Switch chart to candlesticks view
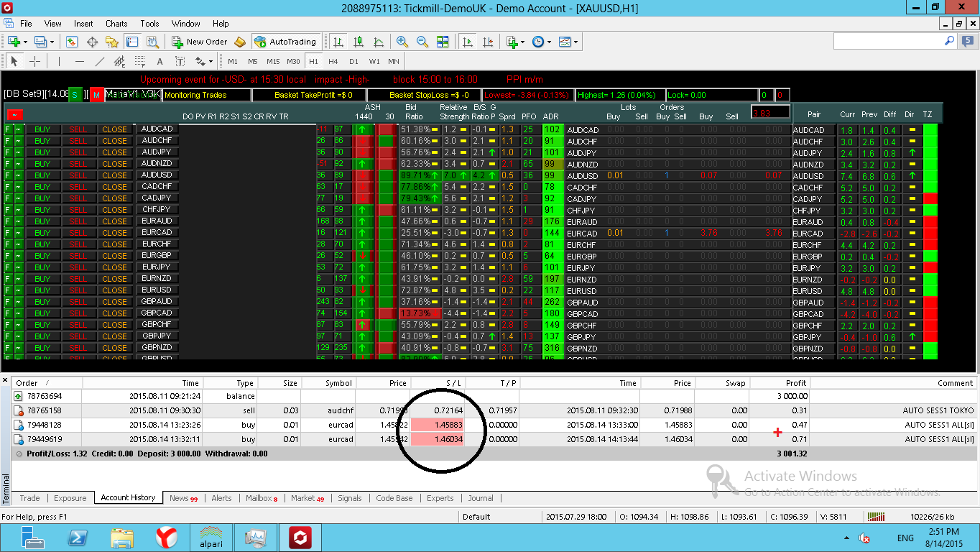 click(x=359, y=42)
